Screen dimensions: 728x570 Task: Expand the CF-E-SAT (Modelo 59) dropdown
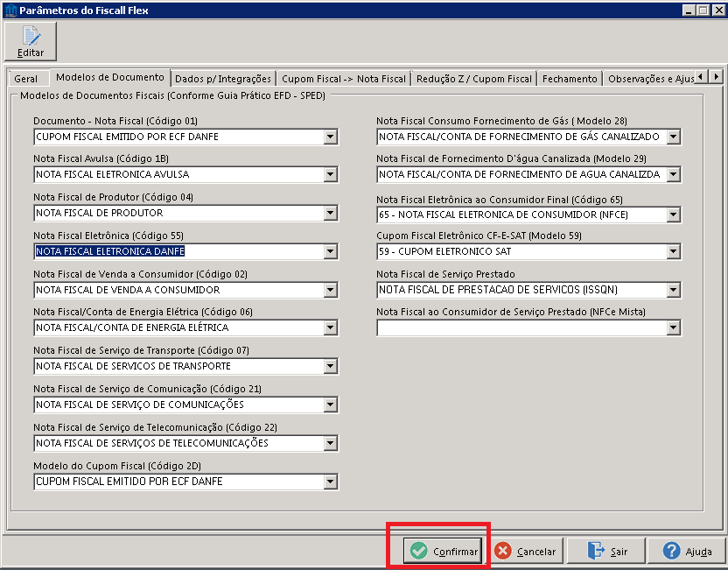[673, 251]
